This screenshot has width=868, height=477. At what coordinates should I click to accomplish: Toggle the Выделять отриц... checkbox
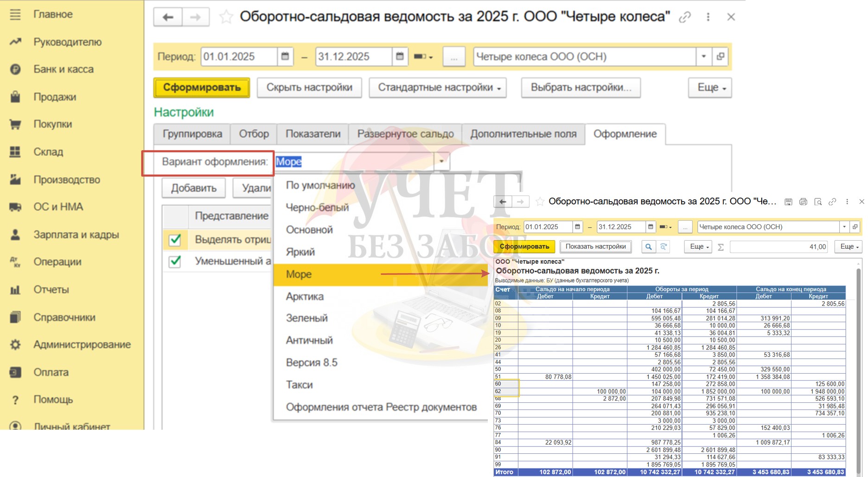coord(175,240)
